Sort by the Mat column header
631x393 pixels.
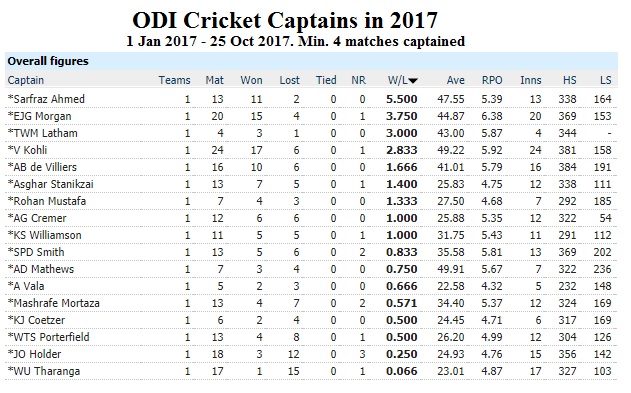point(214,80)
